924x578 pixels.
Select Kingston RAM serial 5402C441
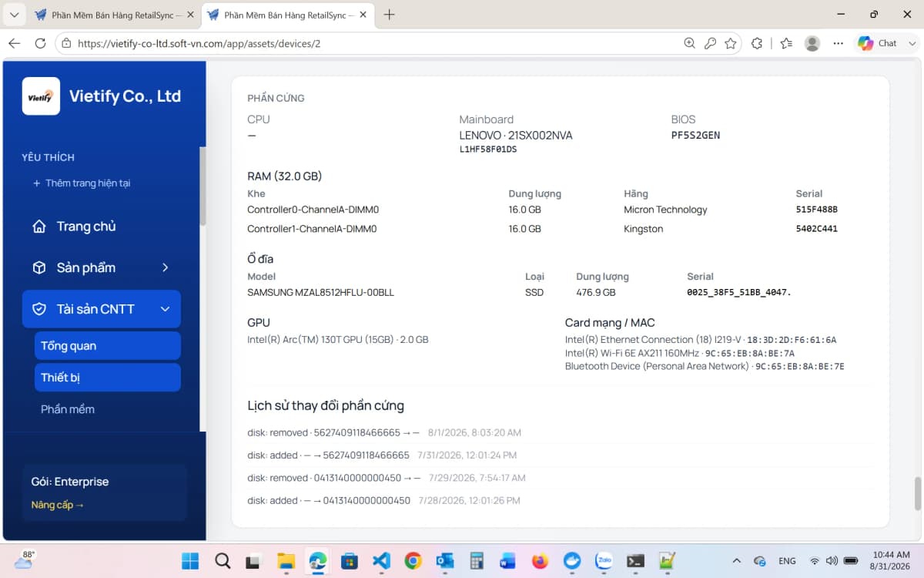pyautogui.click(x=816, y=229)
